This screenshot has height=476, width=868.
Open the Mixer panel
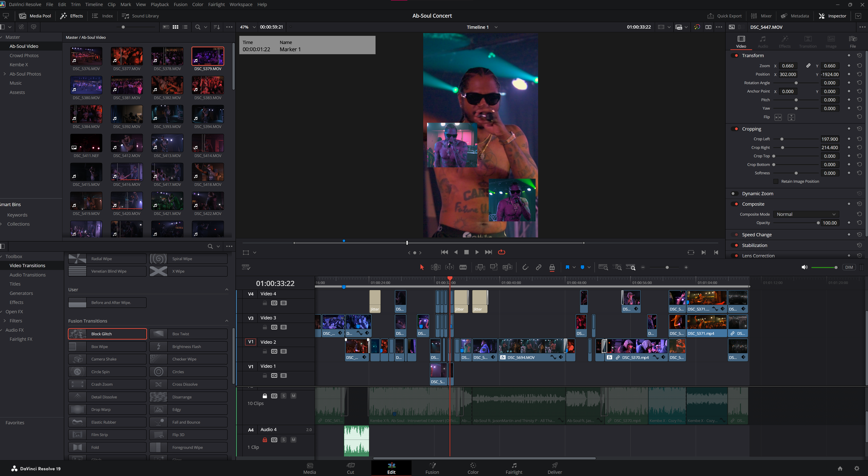(x=761, y=16)
